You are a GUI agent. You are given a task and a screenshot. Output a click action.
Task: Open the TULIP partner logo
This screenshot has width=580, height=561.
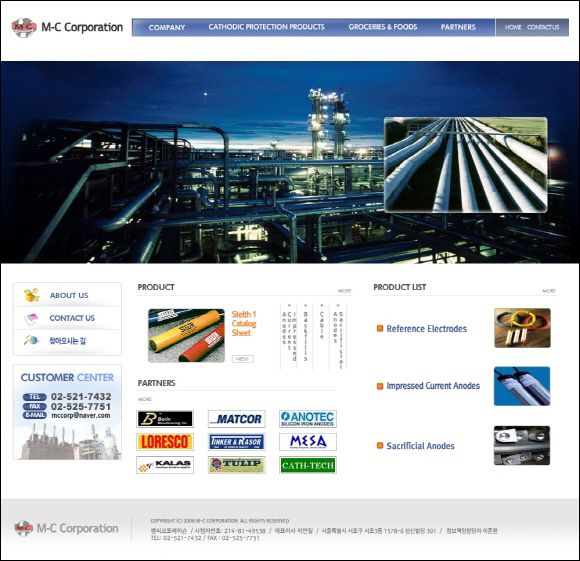(x=236, y=465)
